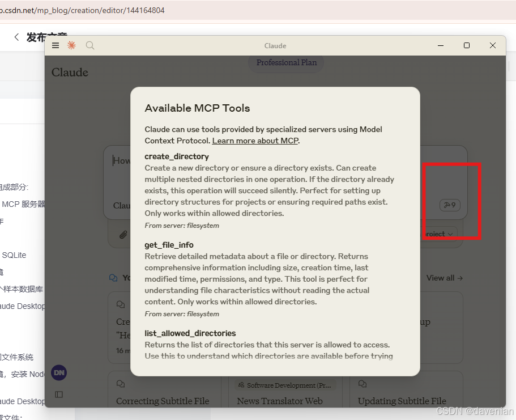This screenshot has height=420, width=516.
Task: Toggle the sidebar panel icon below avatar
Action: 59,394
